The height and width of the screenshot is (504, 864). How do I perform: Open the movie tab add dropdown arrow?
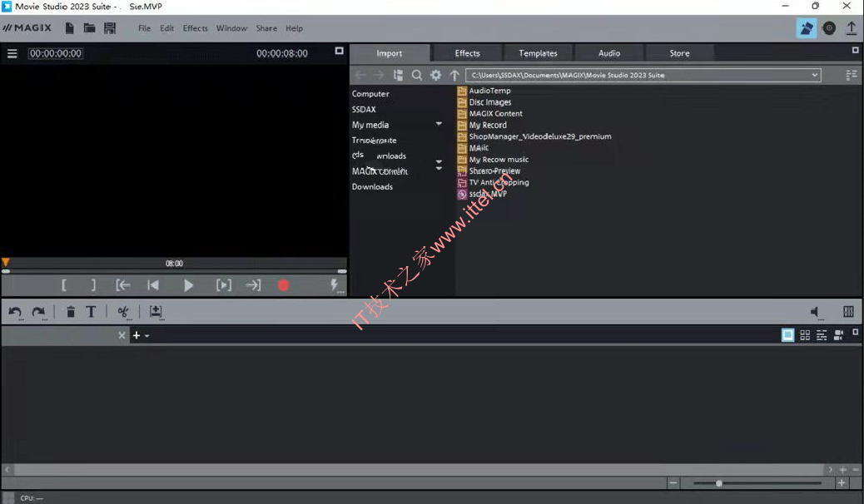(x=147, y=335)
